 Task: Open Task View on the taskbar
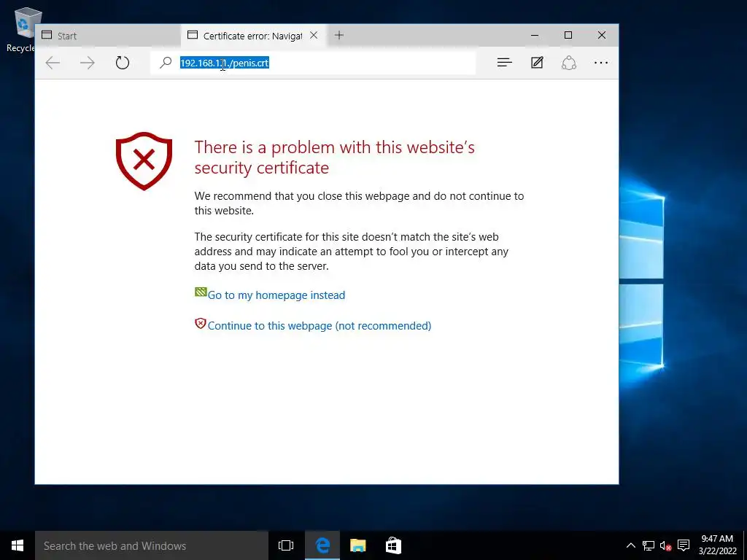[x=286, y=545]
